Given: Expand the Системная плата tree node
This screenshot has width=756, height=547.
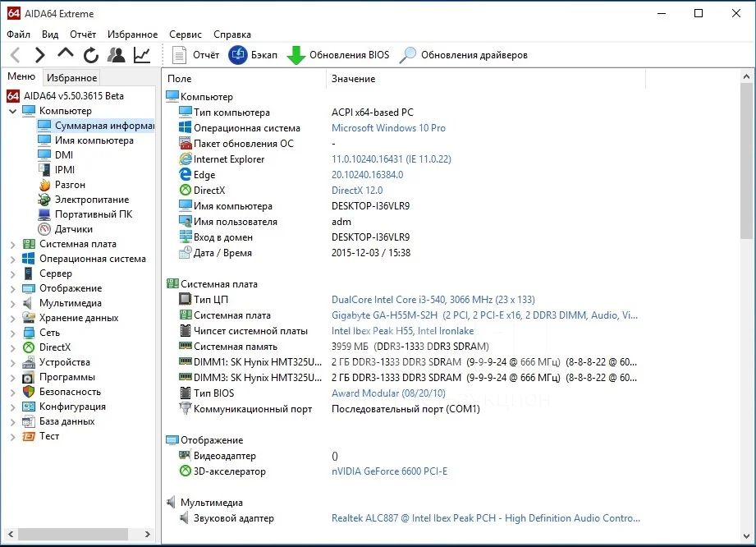Looking at the screenshot, I should pyautogui.click(x=13, y=245).
